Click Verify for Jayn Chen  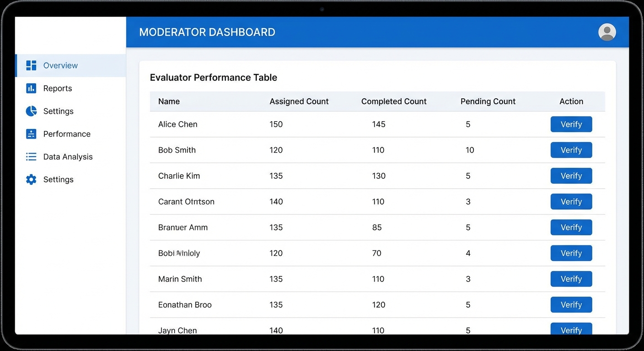(571, 330)
